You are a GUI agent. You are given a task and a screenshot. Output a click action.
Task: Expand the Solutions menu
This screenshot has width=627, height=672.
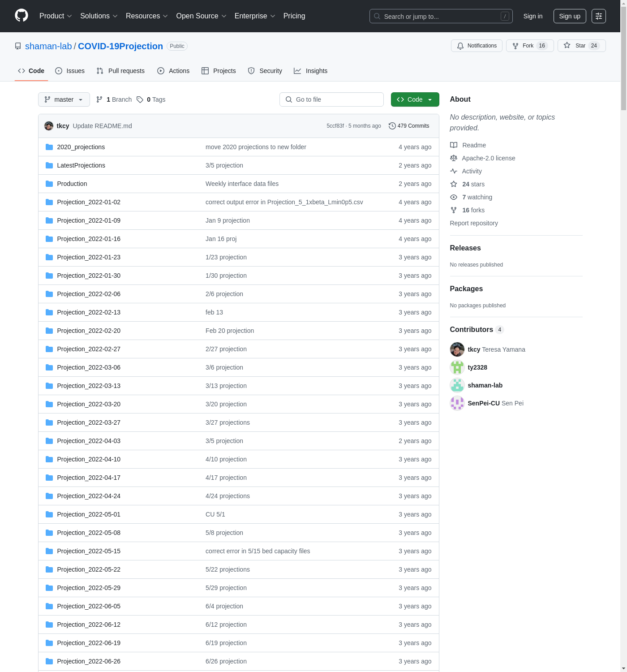point(99,16)
